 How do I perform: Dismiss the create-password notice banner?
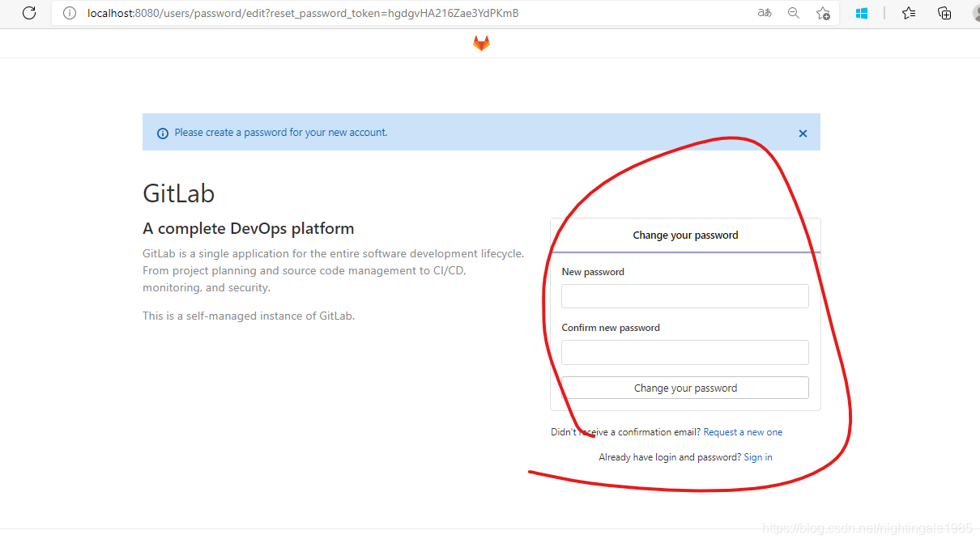pyautogui.click(x=803, y=134)
